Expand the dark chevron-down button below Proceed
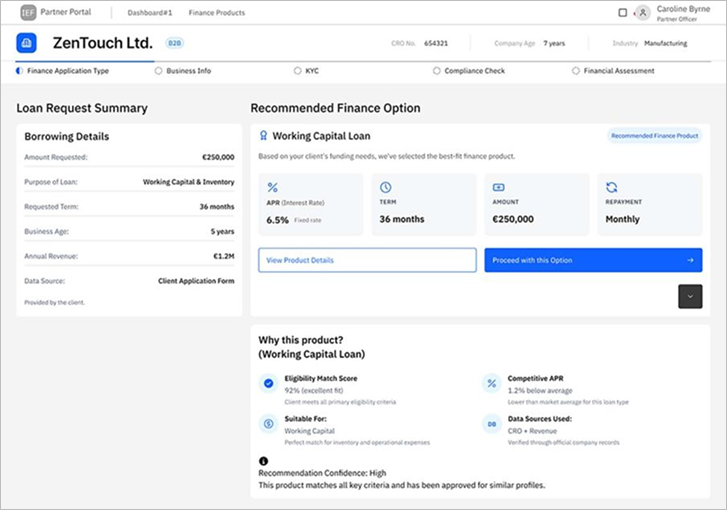The image size is (727, 510). point(690,296)
